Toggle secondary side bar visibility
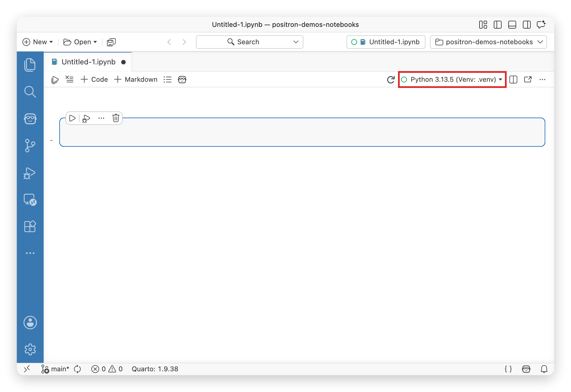 click(x=527, y=25)
